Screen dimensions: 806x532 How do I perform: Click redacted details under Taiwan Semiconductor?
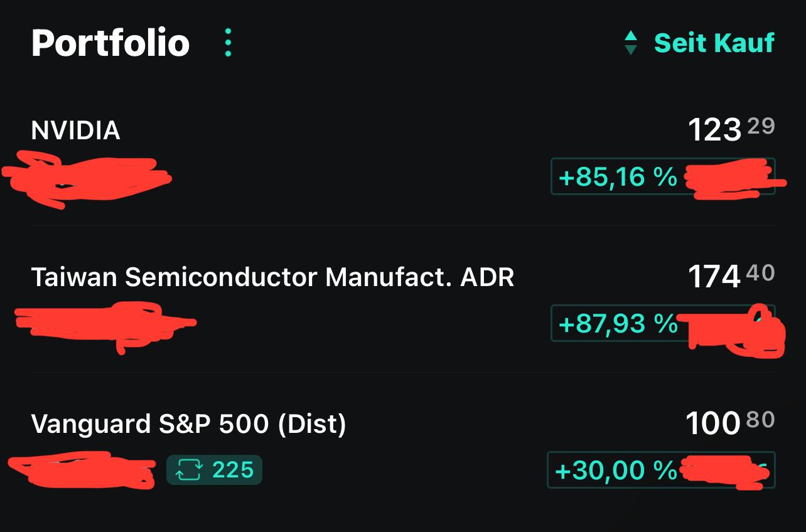point(104,324)
